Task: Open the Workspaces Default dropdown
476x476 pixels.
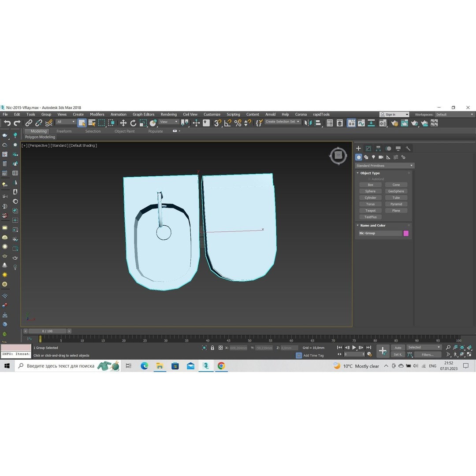Action: pyautogui.click(x=454, y=115)
